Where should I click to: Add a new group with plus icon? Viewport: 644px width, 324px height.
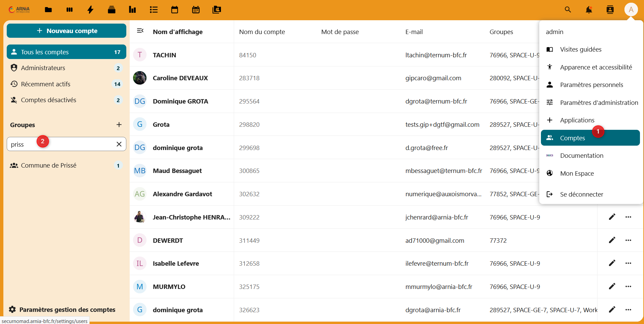[x=119, y=125]
